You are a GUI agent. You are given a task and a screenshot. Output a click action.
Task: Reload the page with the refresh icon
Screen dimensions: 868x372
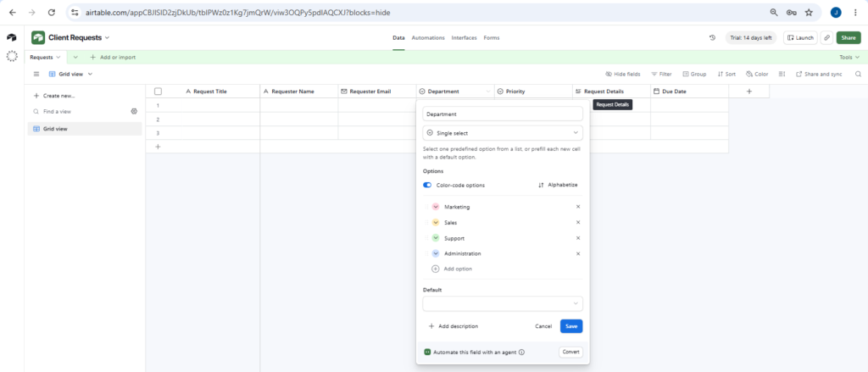52,12
